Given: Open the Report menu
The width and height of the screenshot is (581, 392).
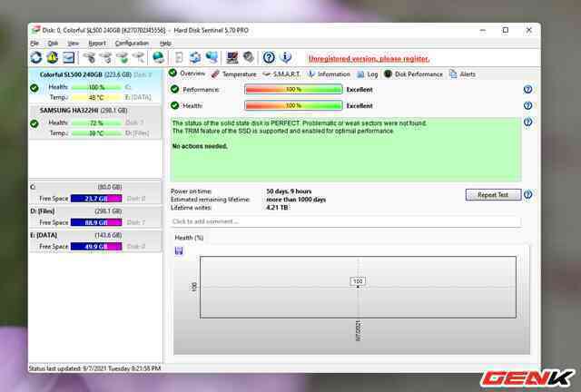Looking at the screenshot, I should coord(97,44).
